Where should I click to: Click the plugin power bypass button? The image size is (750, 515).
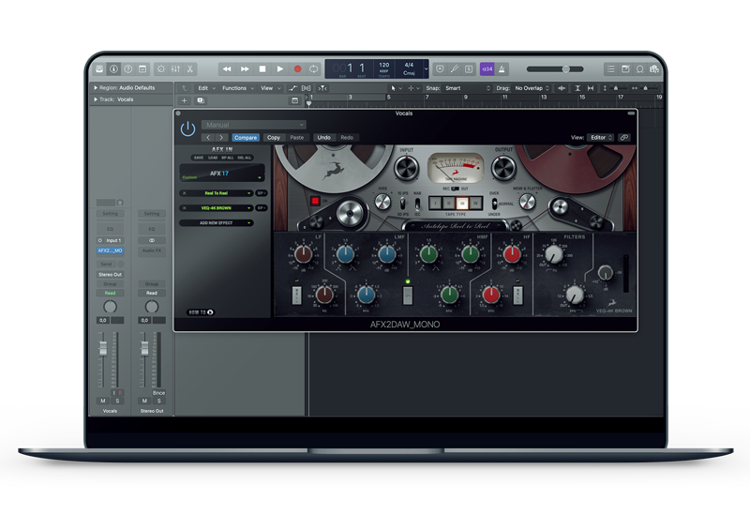click(x=187, y=129)
